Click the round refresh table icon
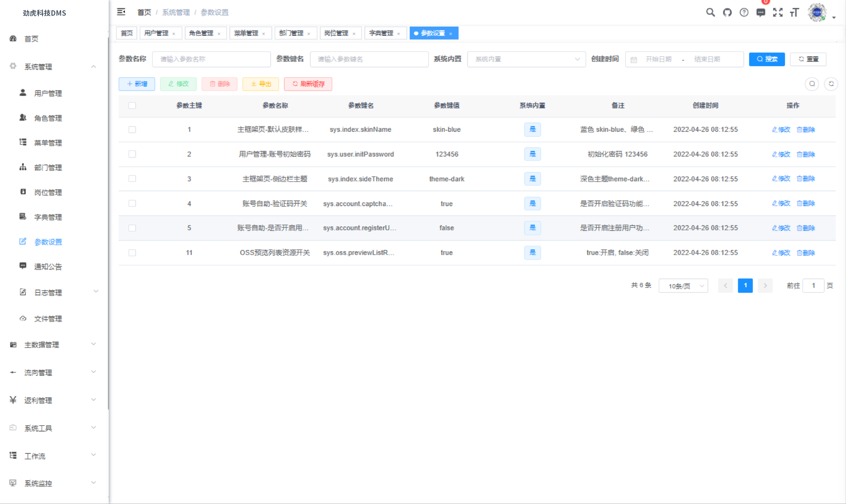 pos(831,84)
